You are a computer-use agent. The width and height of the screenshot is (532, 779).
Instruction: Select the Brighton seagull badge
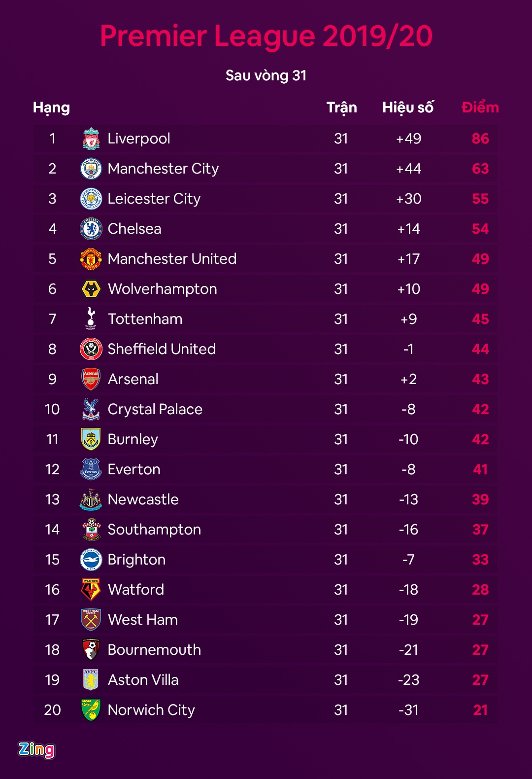tap(91, 560)
